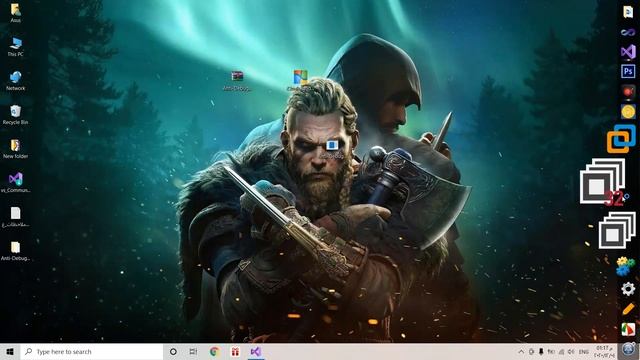Open the red ball app in dock

628,91
